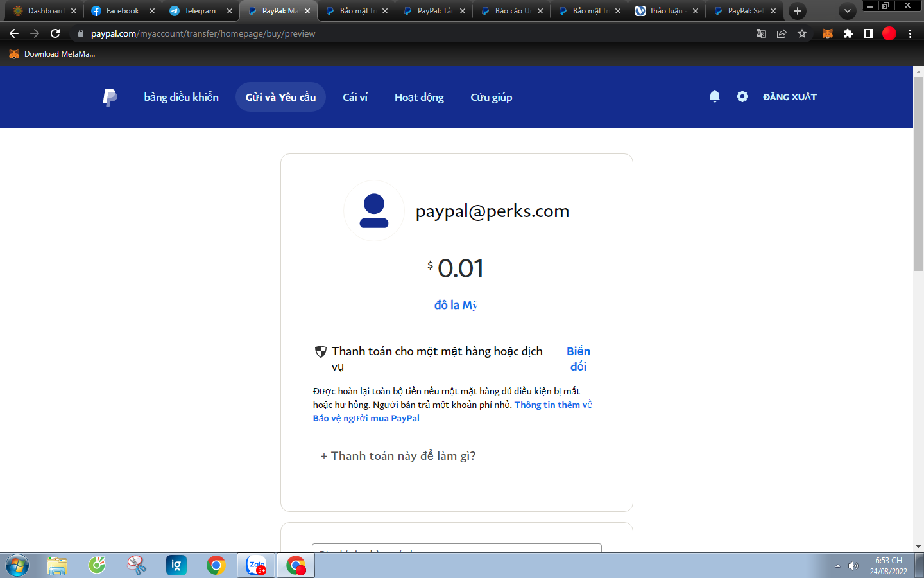Select 'Gửi và Yêu cầu' menu
The image size is (924, 578).
pyautogui.click(x=280, y=97)
